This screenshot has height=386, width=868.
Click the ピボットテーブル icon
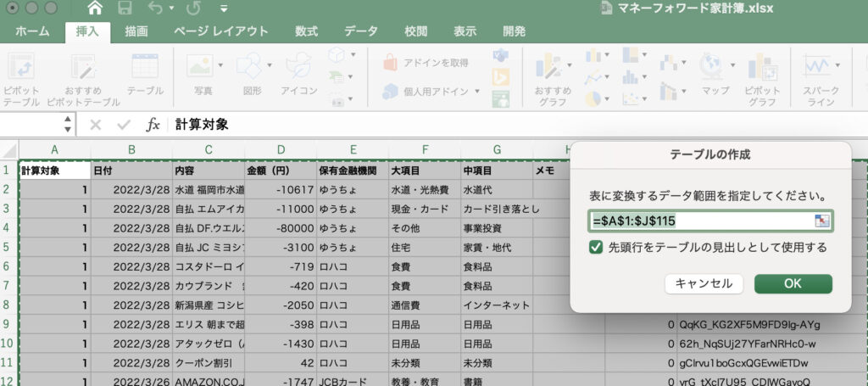click(x=21, y=67)
